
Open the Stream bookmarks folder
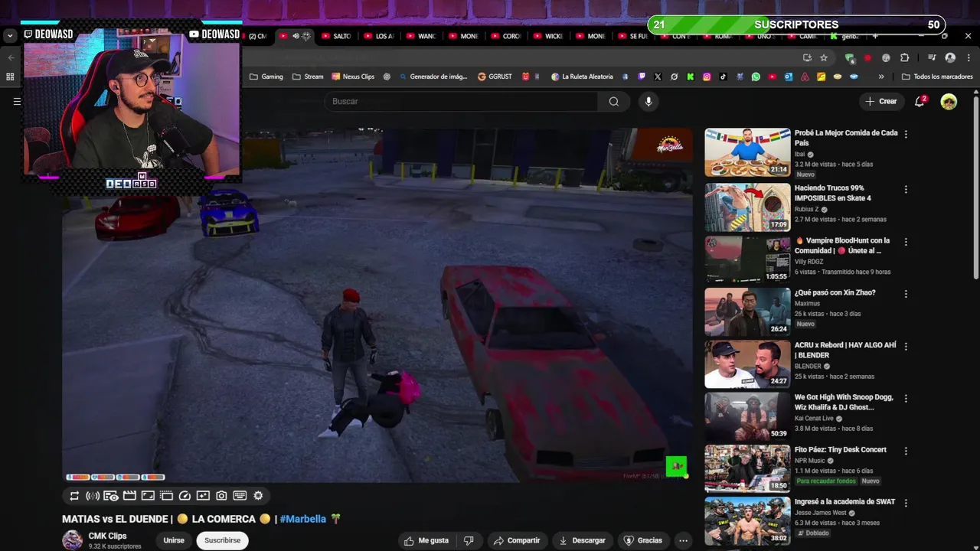point(308,77)
